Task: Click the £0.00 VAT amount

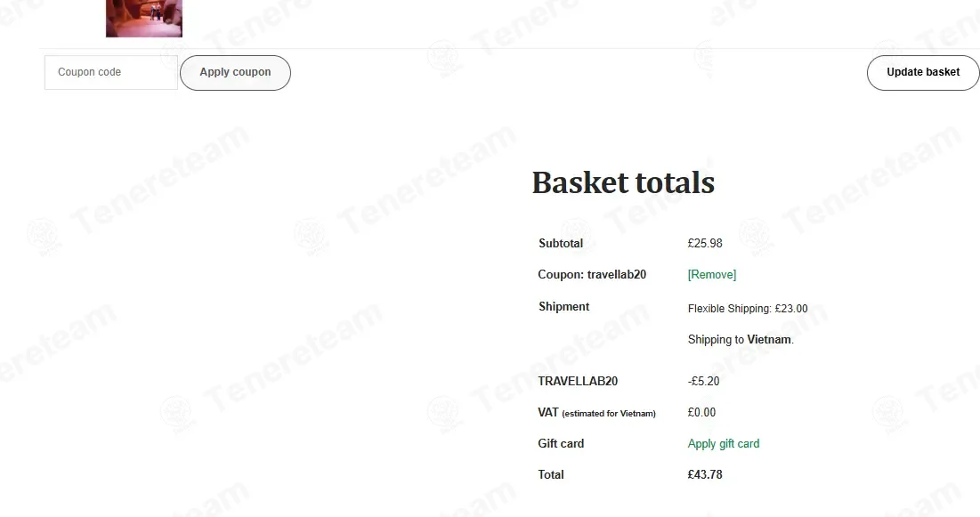Action: pyautogui.click(x=701, y=413)
